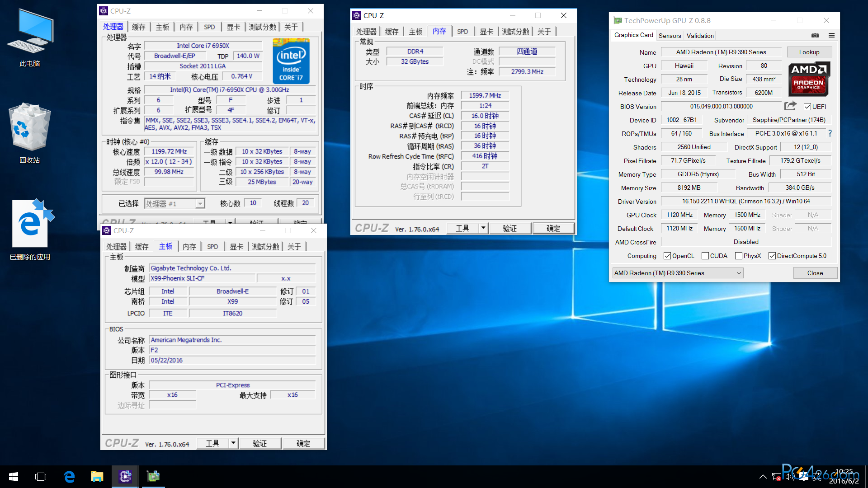The height and width of the screenshot is (488, 868).
Task: Click the BIOS Version field in GPU-Z
Action: [x=722, y=106]
